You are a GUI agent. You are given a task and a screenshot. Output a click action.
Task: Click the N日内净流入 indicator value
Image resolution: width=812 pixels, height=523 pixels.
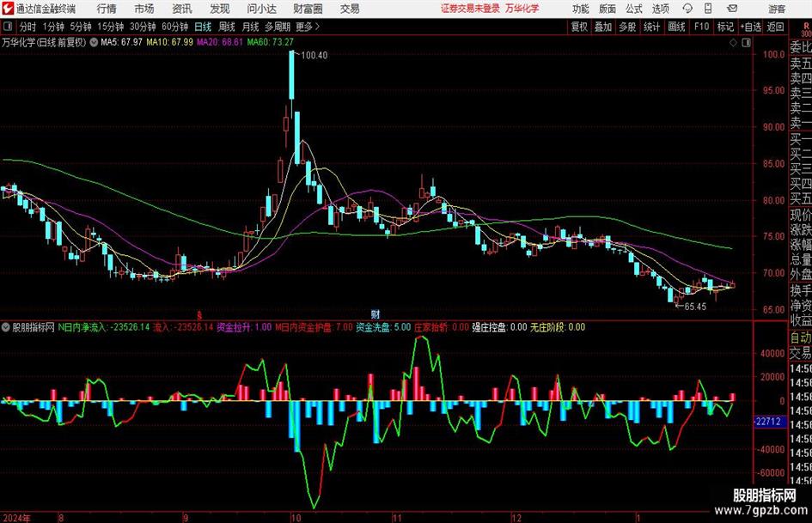pos(104,327)
